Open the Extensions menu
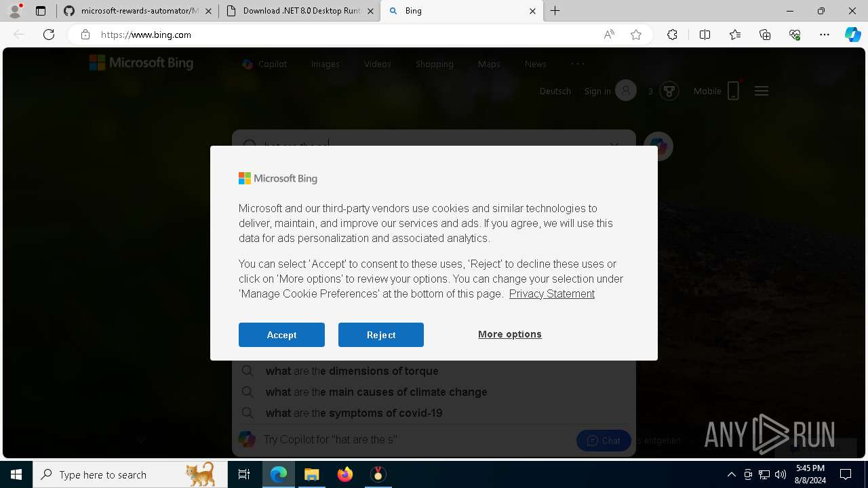Image resolution: width=868 pixels, height=488 pixels. (x=672, y=35)
